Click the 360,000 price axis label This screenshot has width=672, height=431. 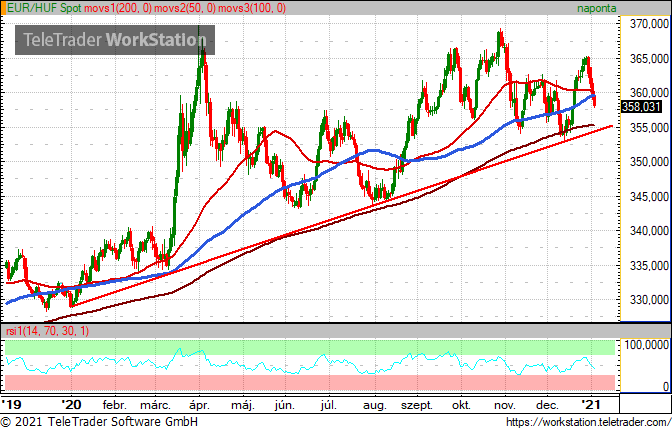(649, 93)
